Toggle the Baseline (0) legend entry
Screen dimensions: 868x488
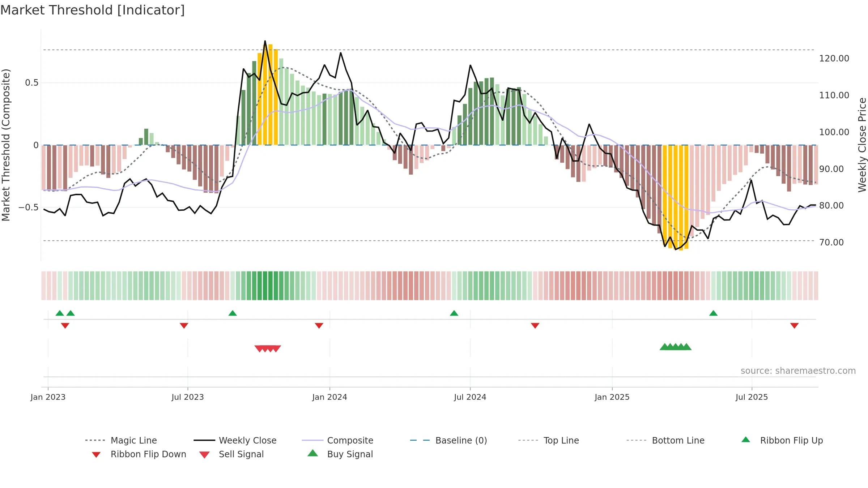[x=448, y=440]
